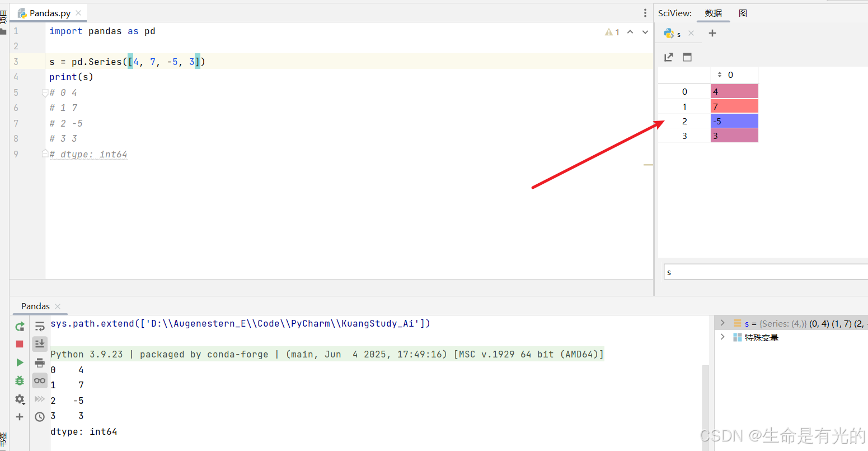Close the 's' data tab
This screenshot has height=451, width=868.
[x=691, y=33]
